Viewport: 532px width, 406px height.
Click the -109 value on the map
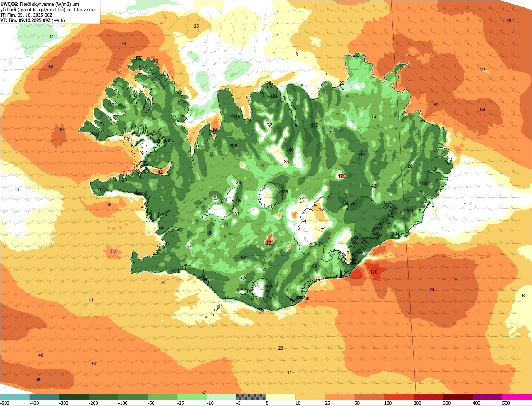[233, 146]
